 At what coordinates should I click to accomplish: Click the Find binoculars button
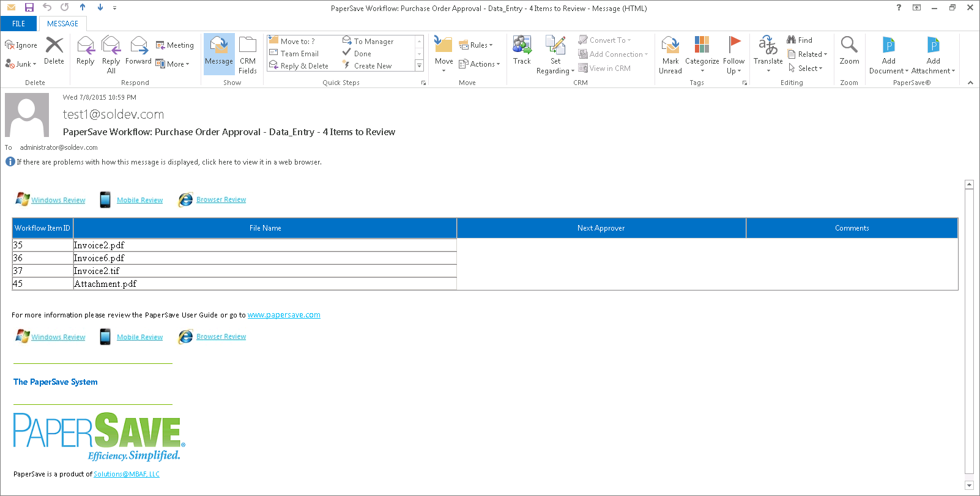coord(800,40)
